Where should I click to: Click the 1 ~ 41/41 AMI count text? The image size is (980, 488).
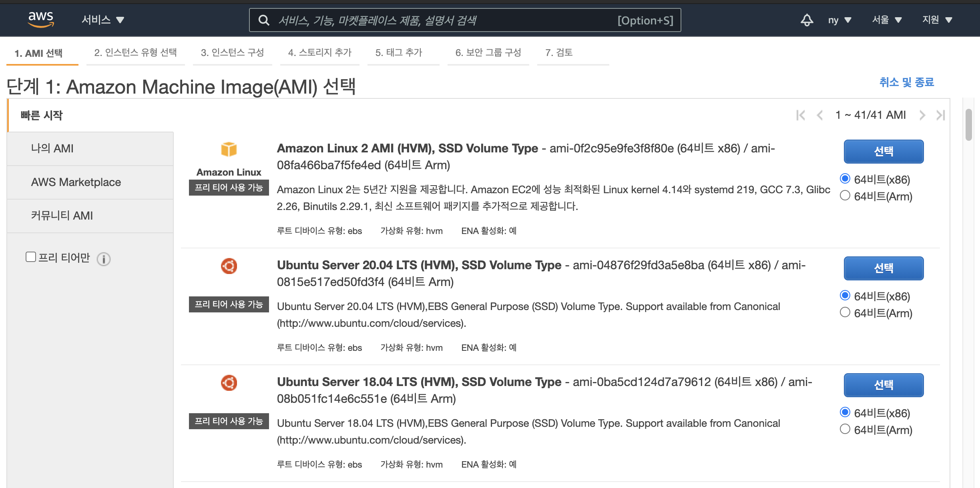pyautogui.click(x=870, y=115)
